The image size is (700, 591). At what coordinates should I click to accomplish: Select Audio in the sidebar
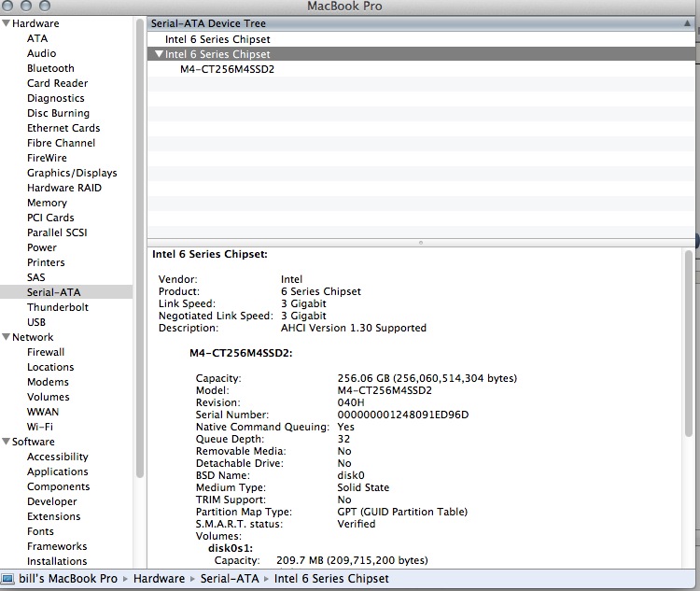41,53
